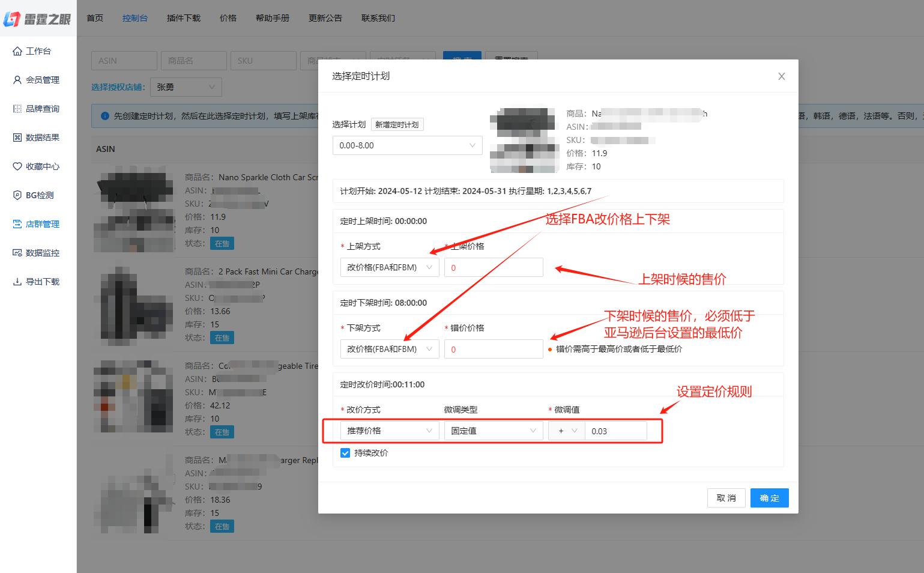Open the 数据监控 icon in sidebar
The height and width of the screenshot is (573, 924).
pyautogui.click(x=17, y=253)
